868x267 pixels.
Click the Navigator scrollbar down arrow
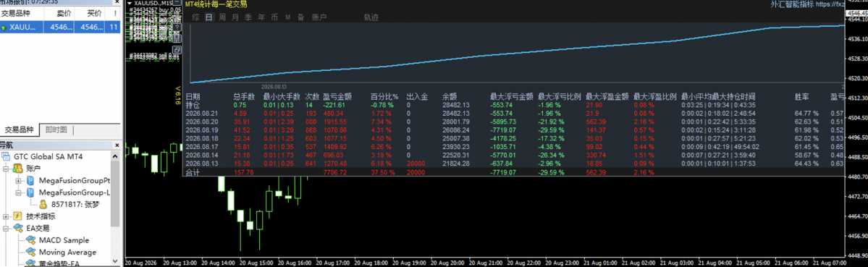(116, 261)
